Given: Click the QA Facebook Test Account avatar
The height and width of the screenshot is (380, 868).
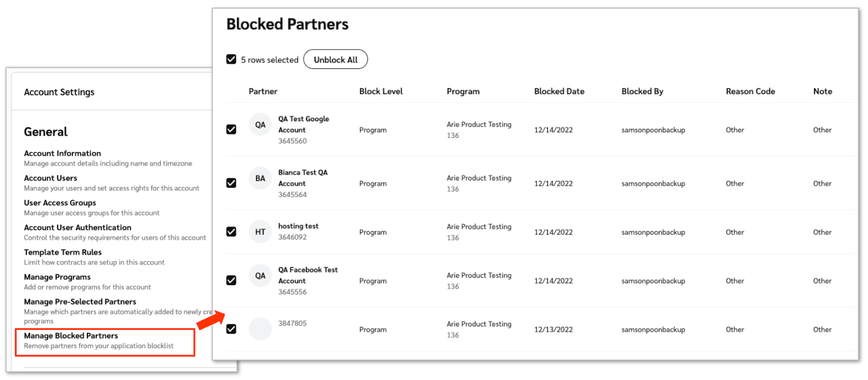Looking at the screenshot, I should tap(260, 275).
